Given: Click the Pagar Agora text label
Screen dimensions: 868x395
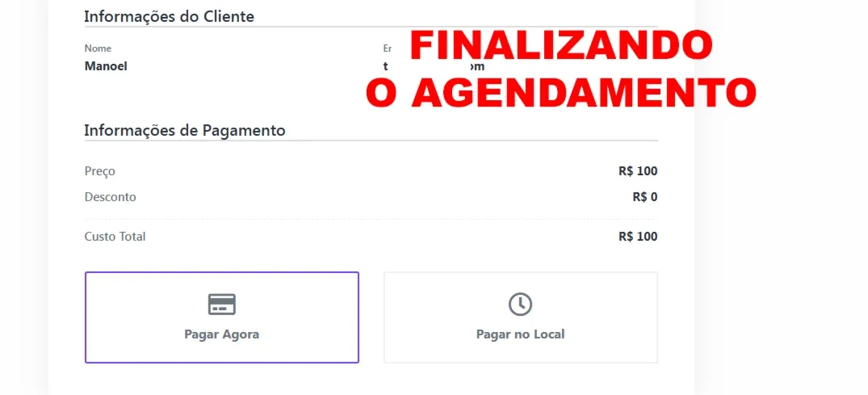Looking at the screenshot, I should click(x=222, y=334).
